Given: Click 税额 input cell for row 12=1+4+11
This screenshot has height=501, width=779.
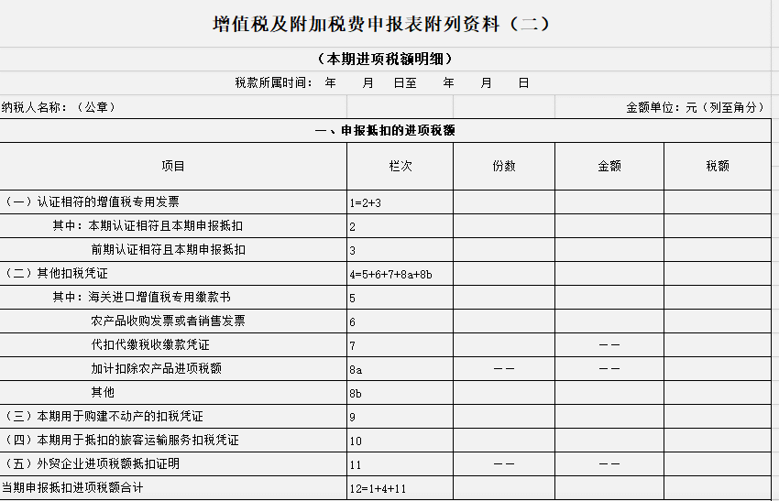Looking at the screenshot, I should pyautogui.click(x=717, y=489).
